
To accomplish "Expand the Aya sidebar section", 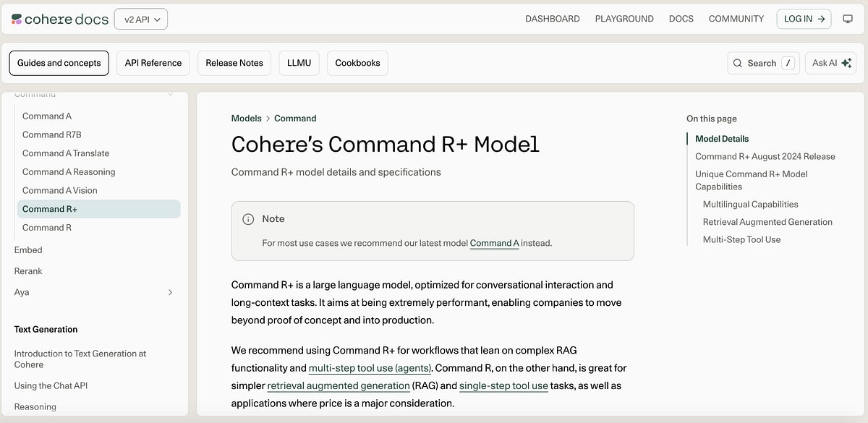I will tap(171, 292).
